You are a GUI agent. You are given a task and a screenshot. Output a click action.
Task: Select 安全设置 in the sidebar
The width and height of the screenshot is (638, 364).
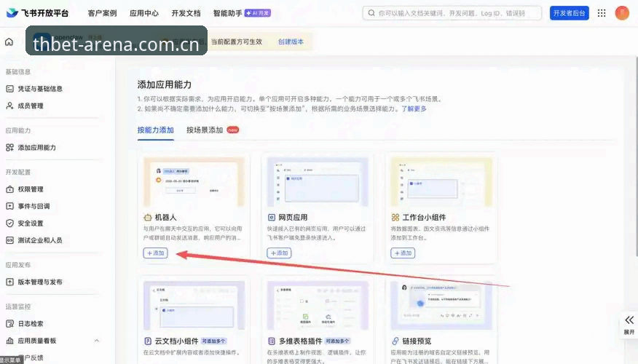31,223
